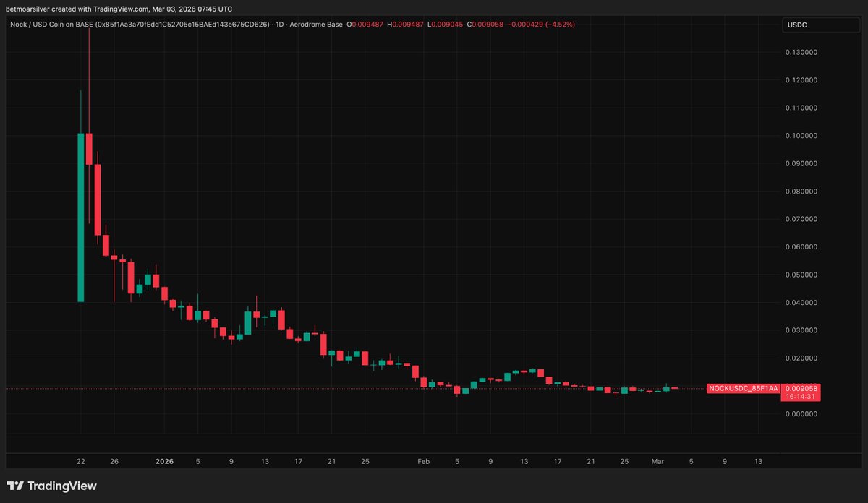Image resolution: width=868 pixels, height=503 pixels.
Task: Select the 1D interval label
Action: (281, 25)
